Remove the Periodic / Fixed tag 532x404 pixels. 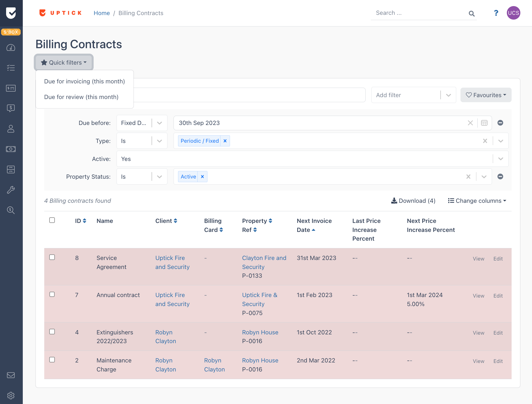point(225,141)
